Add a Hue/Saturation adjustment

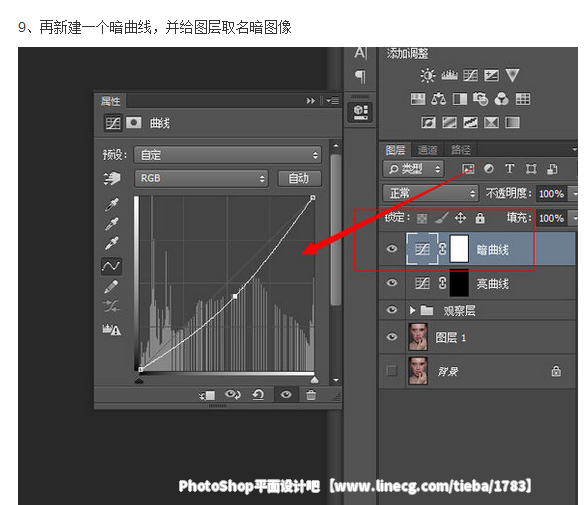418,99
